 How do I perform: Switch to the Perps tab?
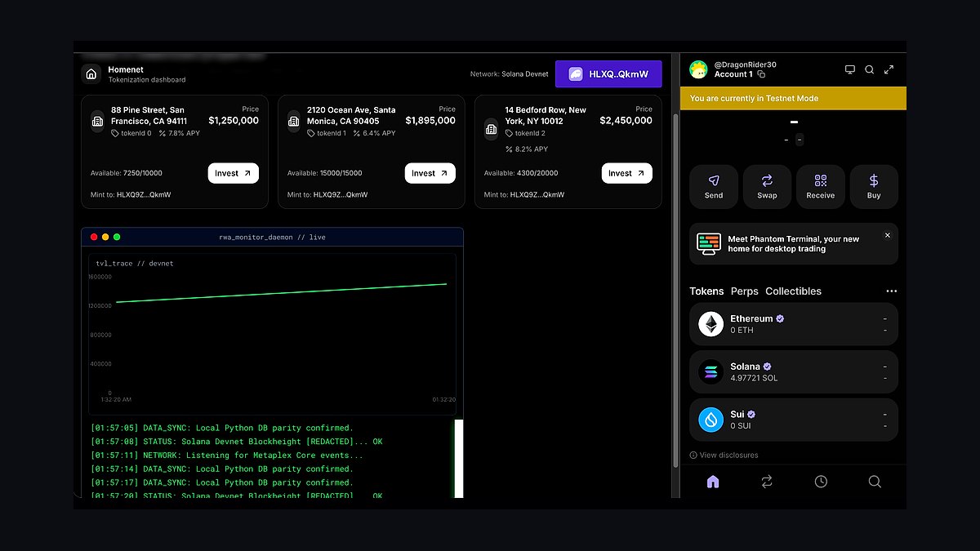click(745, 291)
